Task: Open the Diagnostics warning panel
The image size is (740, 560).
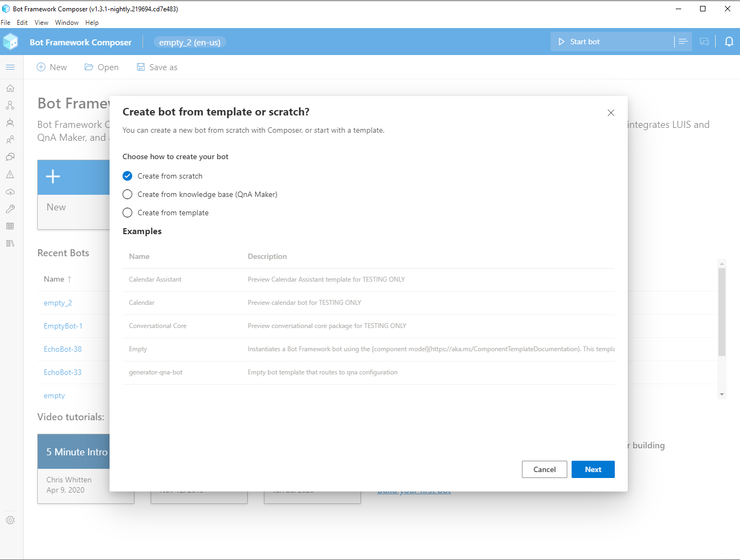Action: pyautogui.click(x=10, y=174)
